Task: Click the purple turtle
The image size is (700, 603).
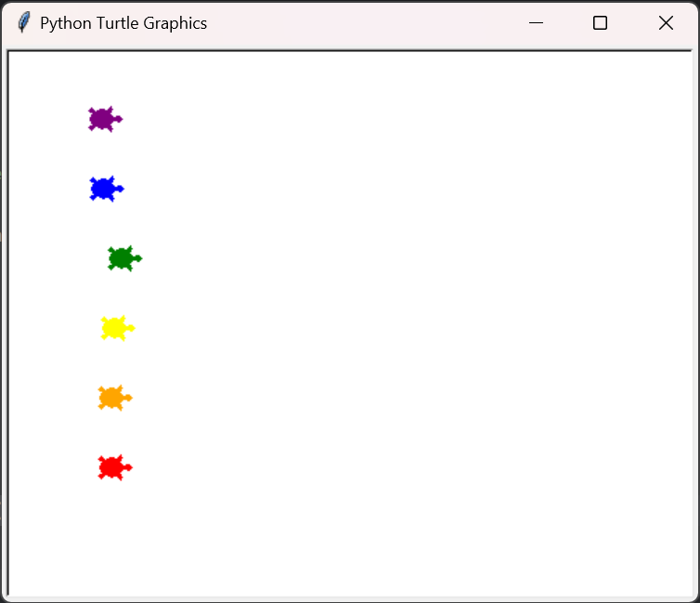Action: [103, 119]
